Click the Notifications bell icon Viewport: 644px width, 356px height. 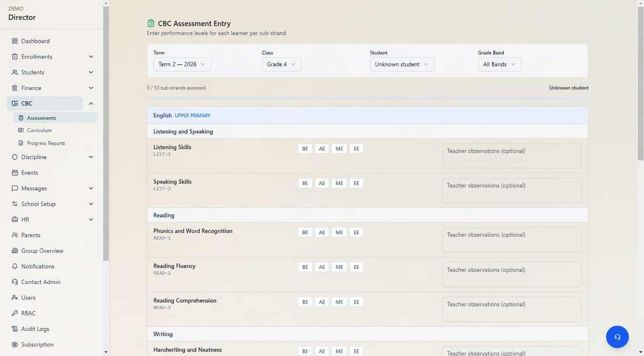[15, 267]
